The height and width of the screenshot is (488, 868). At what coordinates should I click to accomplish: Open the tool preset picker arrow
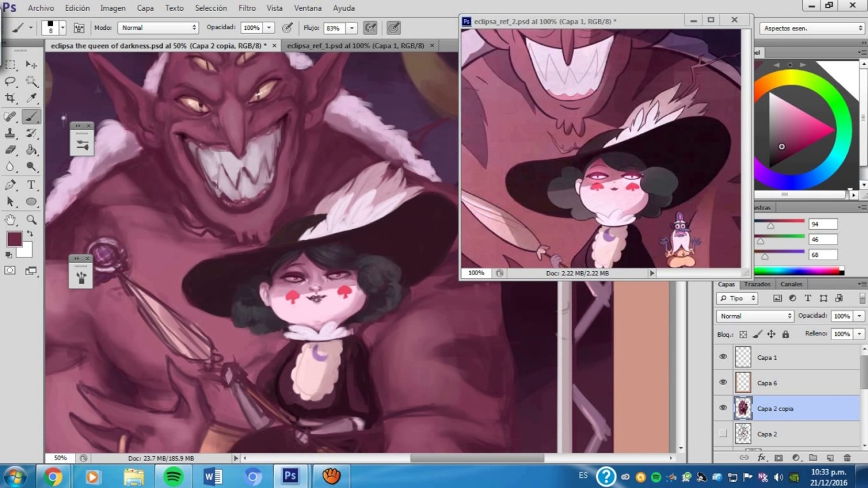click(31, 28)
